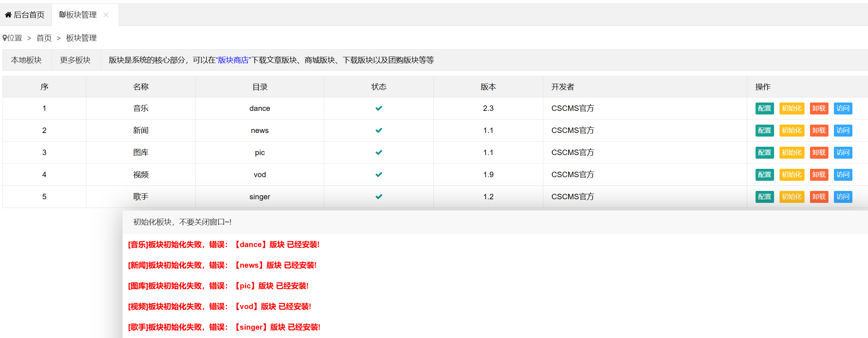Open the 版块商店 link
Screen dimensions: 868x338
point(234,60)
